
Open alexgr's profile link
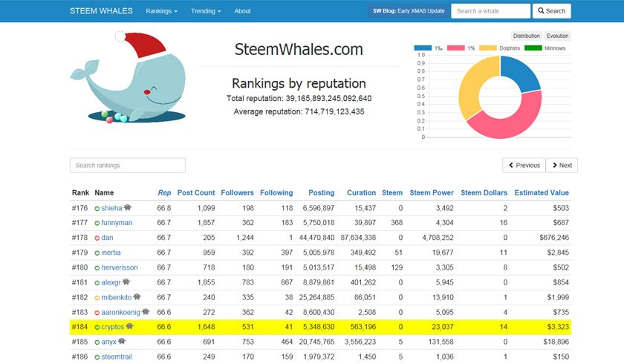111,282
